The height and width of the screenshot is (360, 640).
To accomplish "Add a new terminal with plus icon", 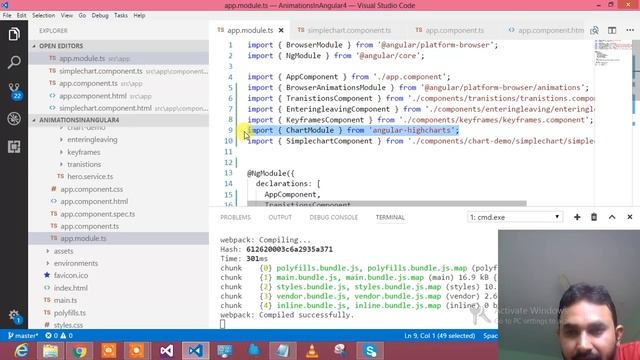I will click(x=577, y=217).
